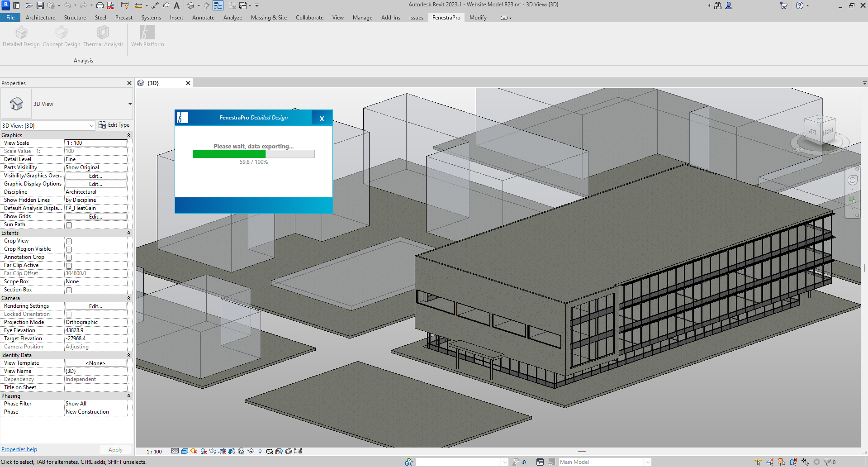The width and height of the screenshot is (868, 467).
Task: Toggle the Sun Path checkbox
Action: click(69, 225)
